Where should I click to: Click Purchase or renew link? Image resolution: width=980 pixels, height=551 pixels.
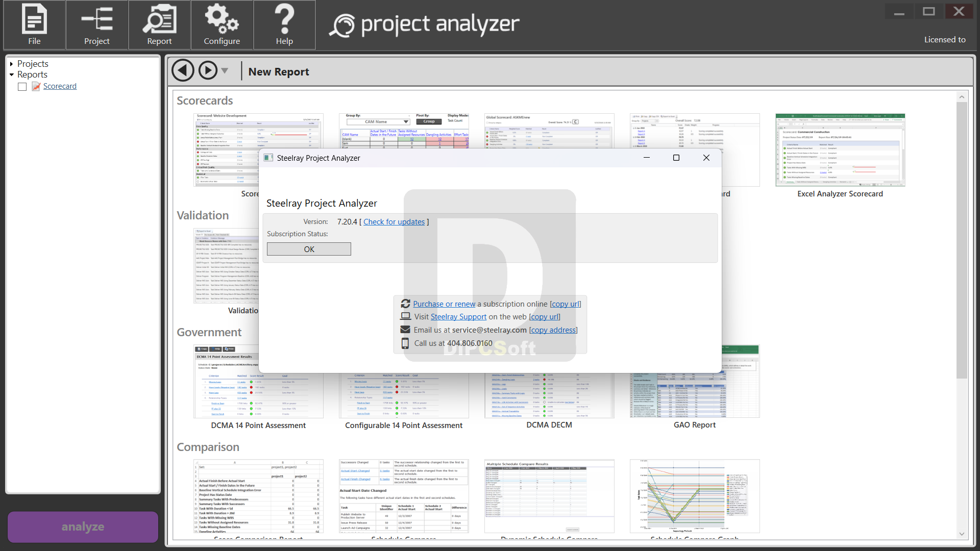[444, 304]
